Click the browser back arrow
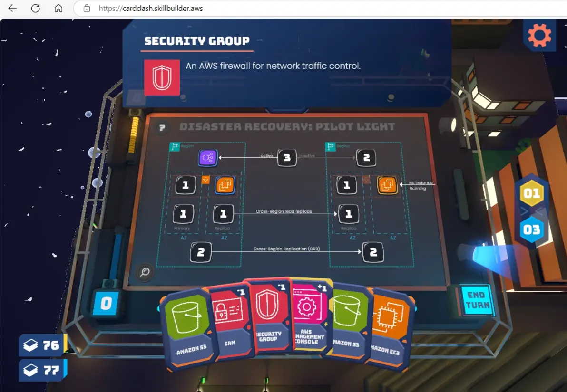This screenshot has width=567, height=392. [x=13, y=8]
